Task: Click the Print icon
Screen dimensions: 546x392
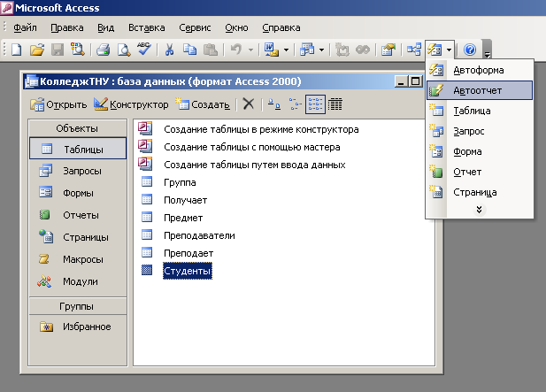Action: 103,50
